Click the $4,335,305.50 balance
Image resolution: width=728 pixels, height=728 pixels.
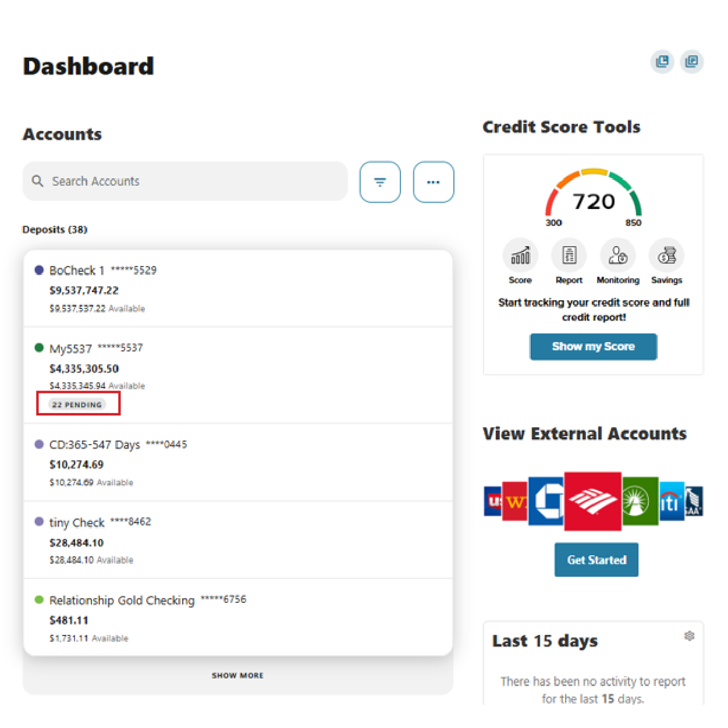[84, 369]
